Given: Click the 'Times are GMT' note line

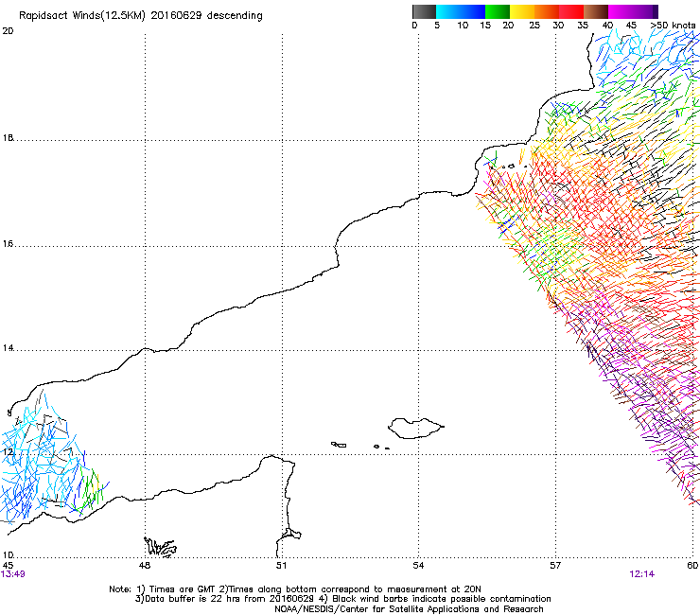Looking at the screenshot, I should pyautogui.click(x=295, y=589).
